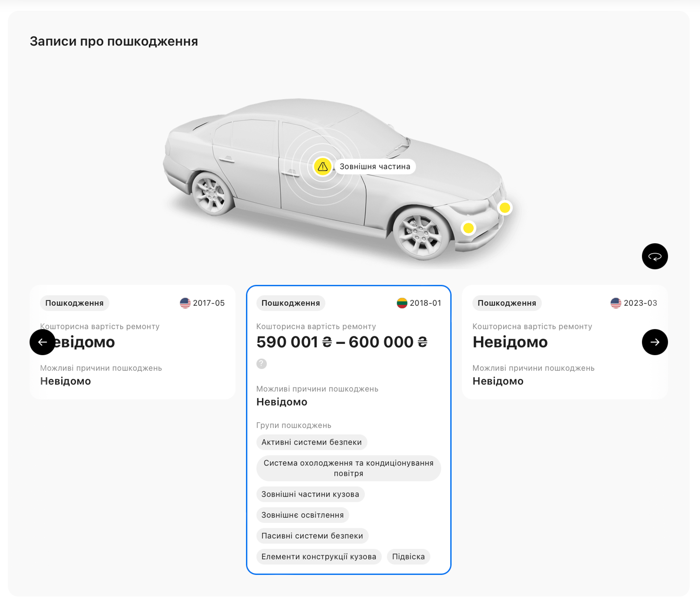Click the question mark help icon under repair cost
700x606 pixels.
coord(261,363)
